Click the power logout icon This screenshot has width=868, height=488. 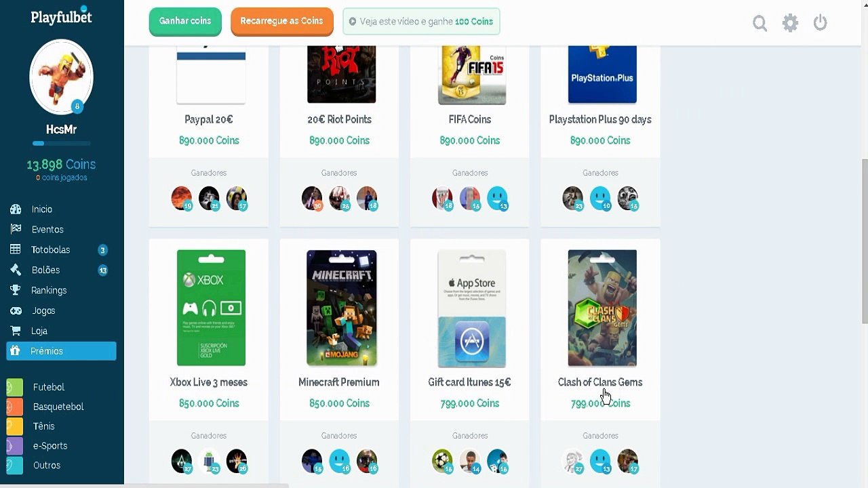(x=821, y=23)
